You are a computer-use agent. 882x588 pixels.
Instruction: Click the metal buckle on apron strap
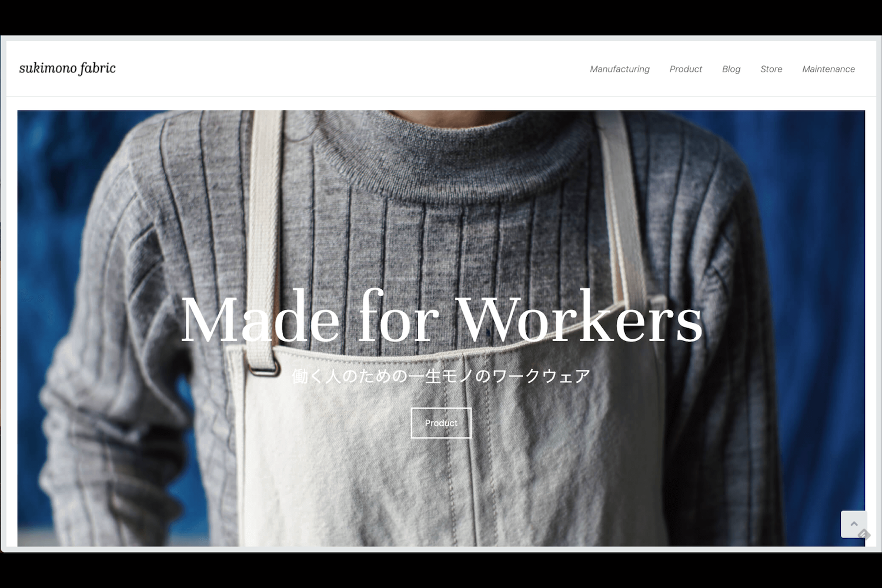(x=263, y=369)
